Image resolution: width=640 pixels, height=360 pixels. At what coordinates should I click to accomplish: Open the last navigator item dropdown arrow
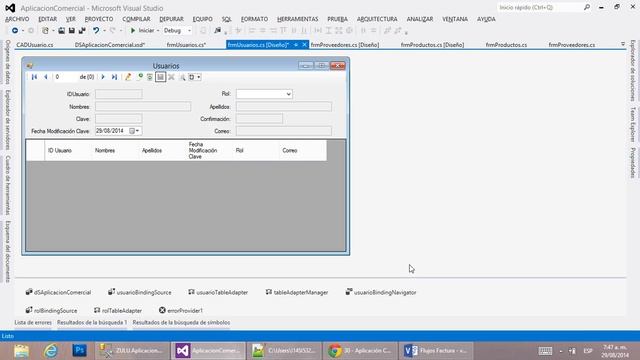[x=199, y=77]
